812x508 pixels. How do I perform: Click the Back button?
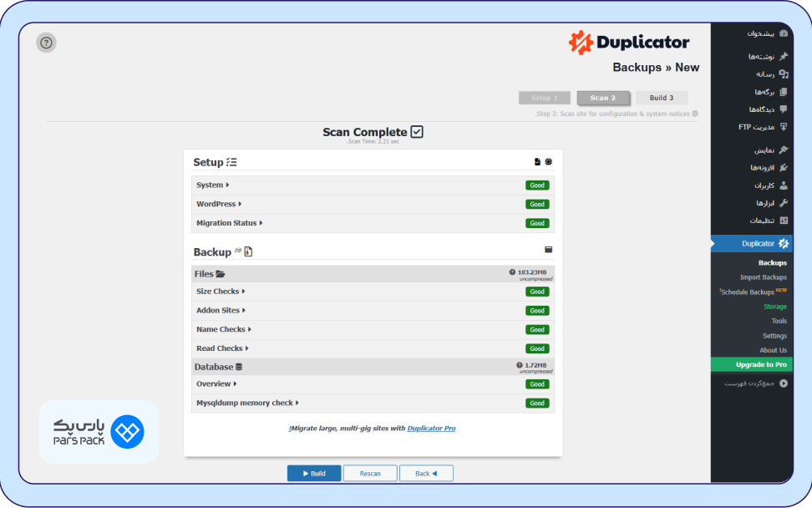click(426, 473)
